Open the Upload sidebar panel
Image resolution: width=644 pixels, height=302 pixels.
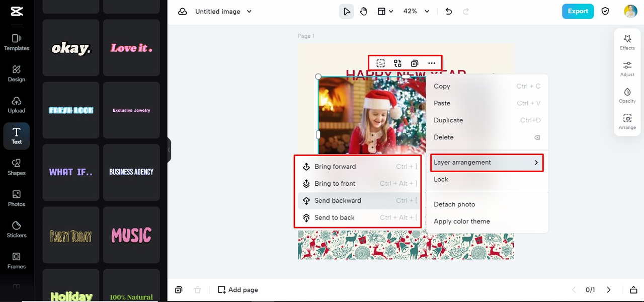(x=17, y=105)
